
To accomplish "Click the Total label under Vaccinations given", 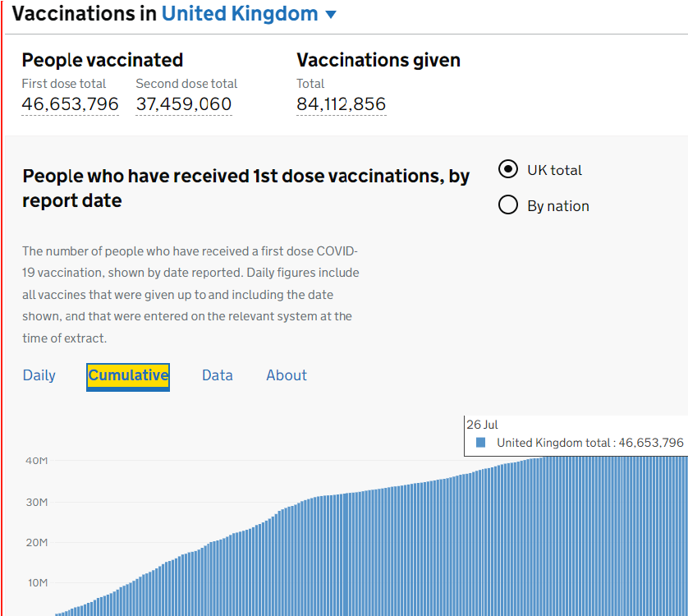I will click(x=310, y=84).
